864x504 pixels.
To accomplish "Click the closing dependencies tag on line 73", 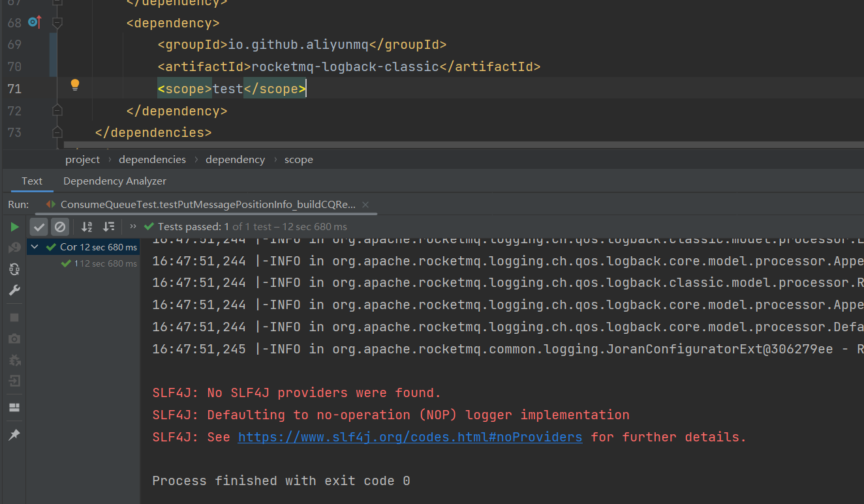I will pos(153,132).
